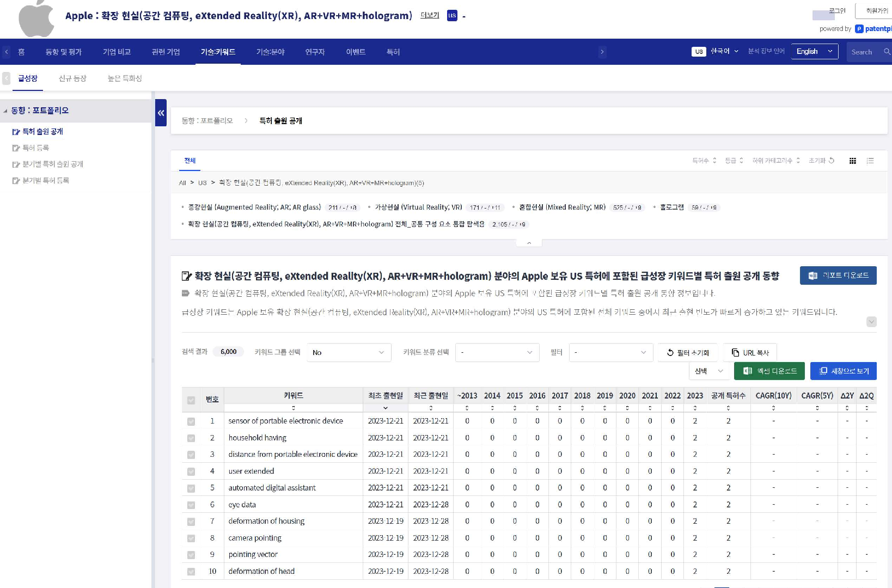This screenshot has width=892, height=588.
Task: Sort by 키워드 column arrow
Action: click(x=294, y=408)
